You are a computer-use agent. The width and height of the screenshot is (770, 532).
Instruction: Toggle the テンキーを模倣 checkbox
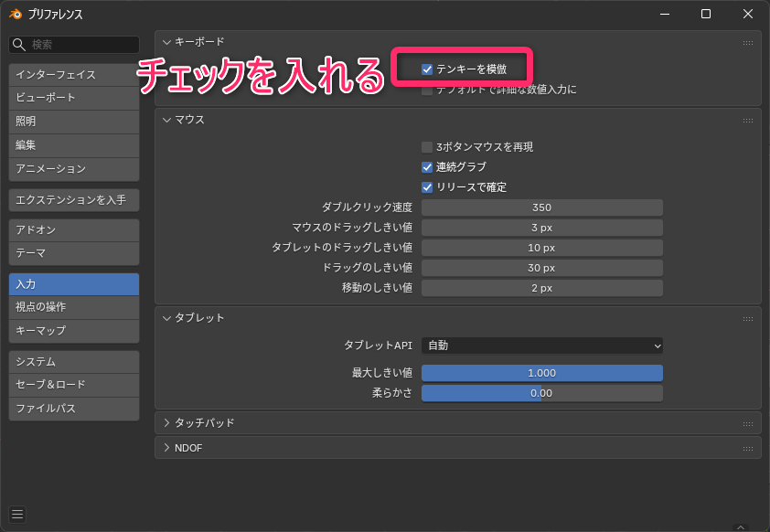[427, 69]
